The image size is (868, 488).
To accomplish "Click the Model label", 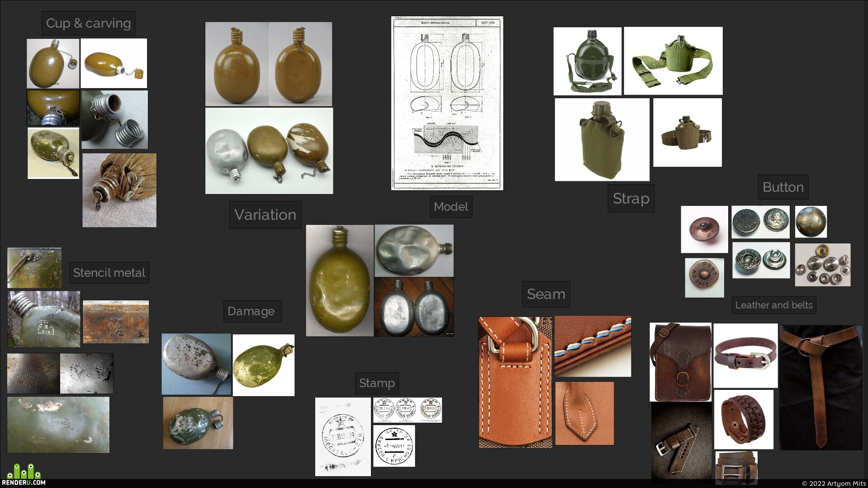I will (451, 207).
